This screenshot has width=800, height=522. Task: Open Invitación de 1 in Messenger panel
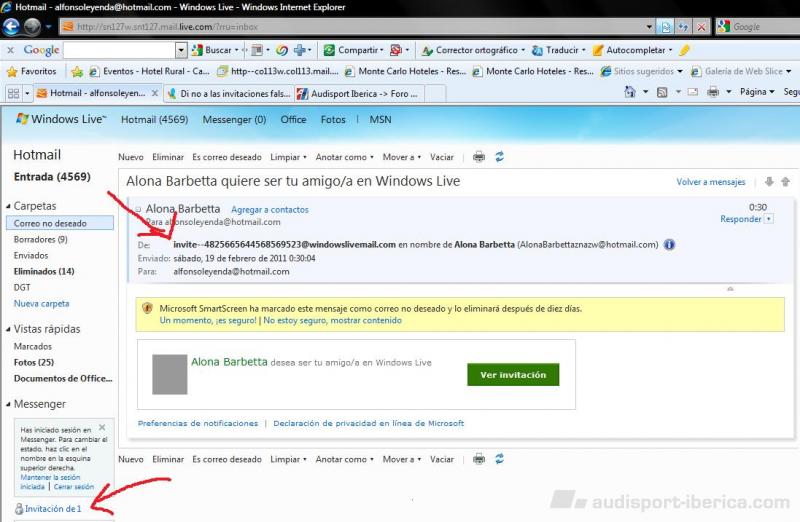(53, 509)
